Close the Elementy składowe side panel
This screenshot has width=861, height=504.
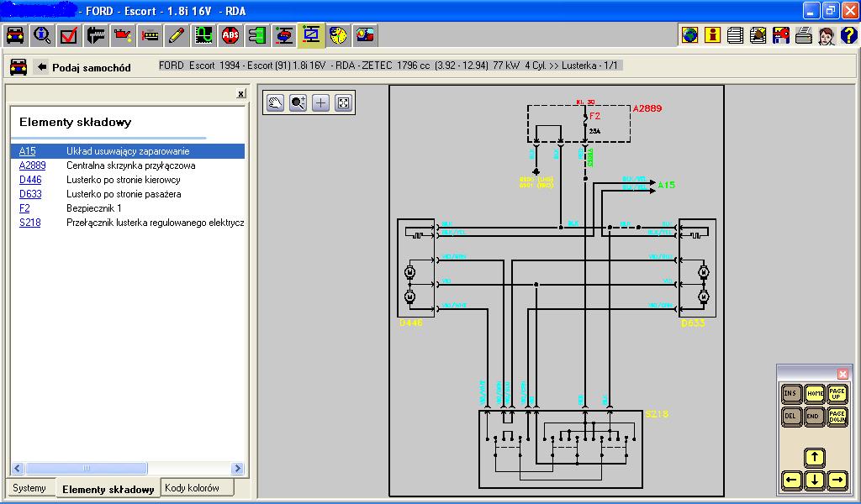click(240, 94)
